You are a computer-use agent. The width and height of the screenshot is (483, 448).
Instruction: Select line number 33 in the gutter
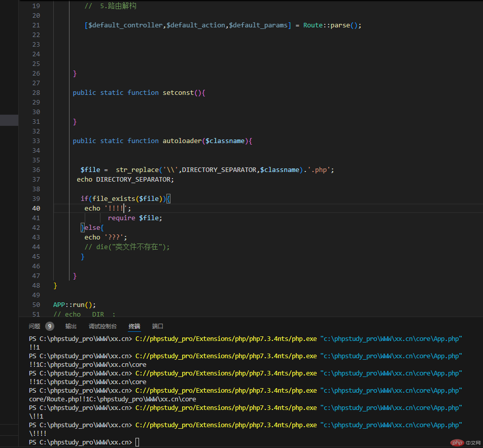[x=36, y=141]
